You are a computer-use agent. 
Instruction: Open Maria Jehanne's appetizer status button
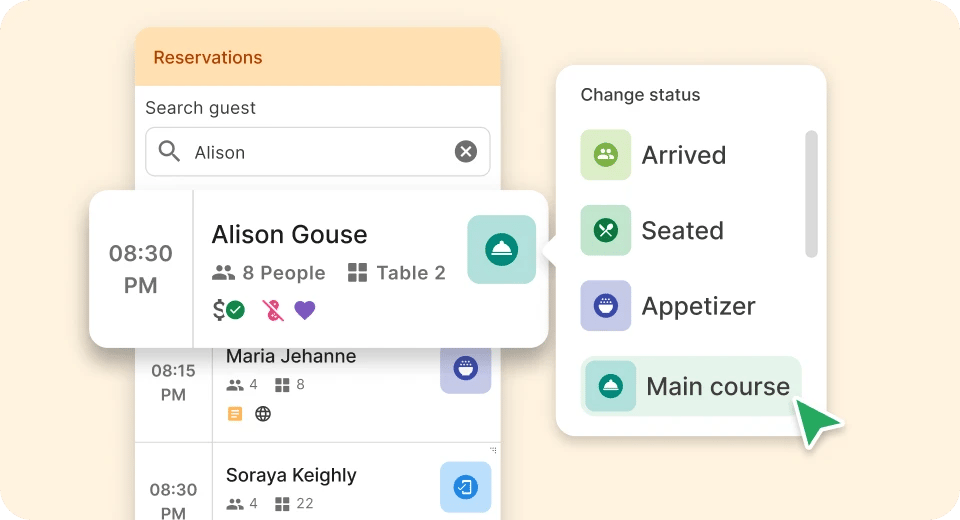click(465, 369)
